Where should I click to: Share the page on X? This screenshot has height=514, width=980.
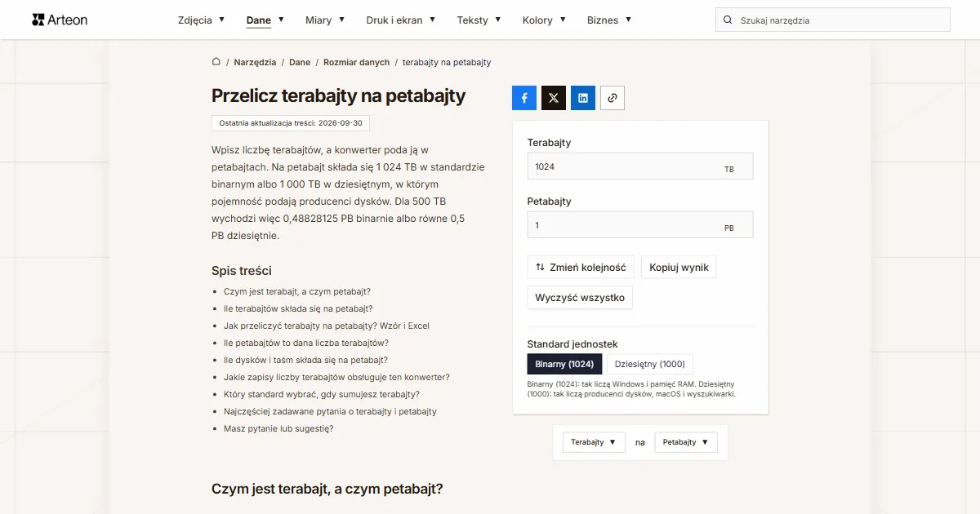point(554,98)
